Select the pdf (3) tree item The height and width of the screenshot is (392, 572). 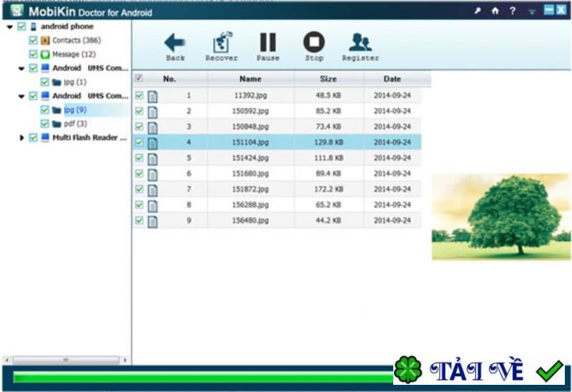tap(76, 124)
